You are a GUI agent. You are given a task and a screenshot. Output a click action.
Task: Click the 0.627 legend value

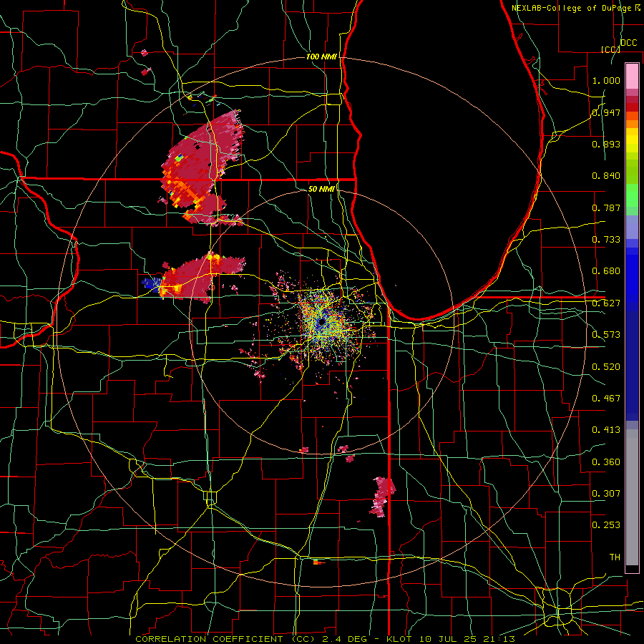coord(606,303)
